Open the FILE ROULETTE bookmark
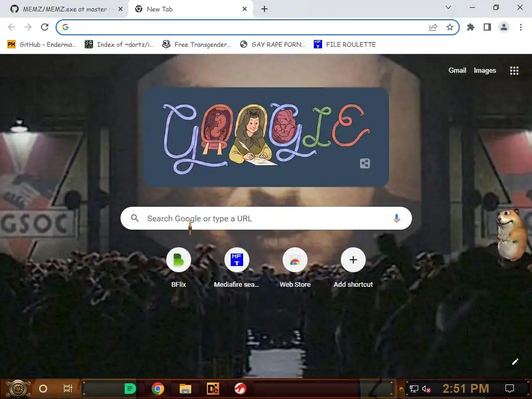 (x=345, y=45)
